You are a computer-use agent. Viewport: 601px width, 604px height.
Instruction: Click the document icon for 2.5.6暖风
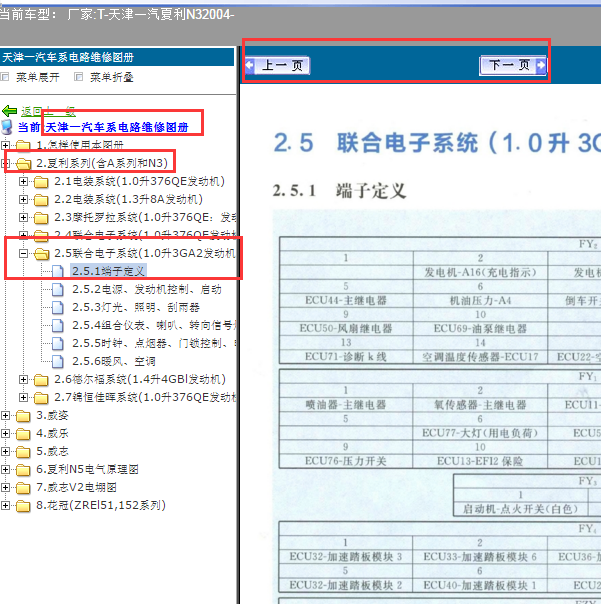tap(58, 361)
